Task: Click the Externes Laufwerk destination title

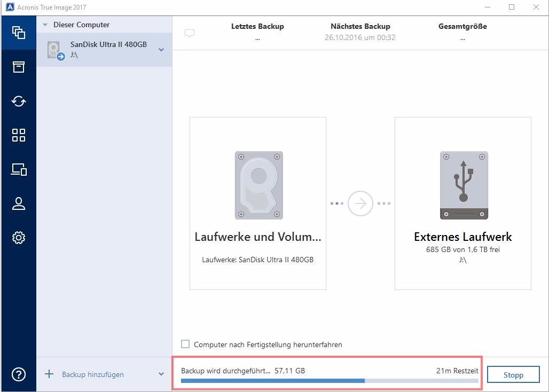Action: click(463, 237)
